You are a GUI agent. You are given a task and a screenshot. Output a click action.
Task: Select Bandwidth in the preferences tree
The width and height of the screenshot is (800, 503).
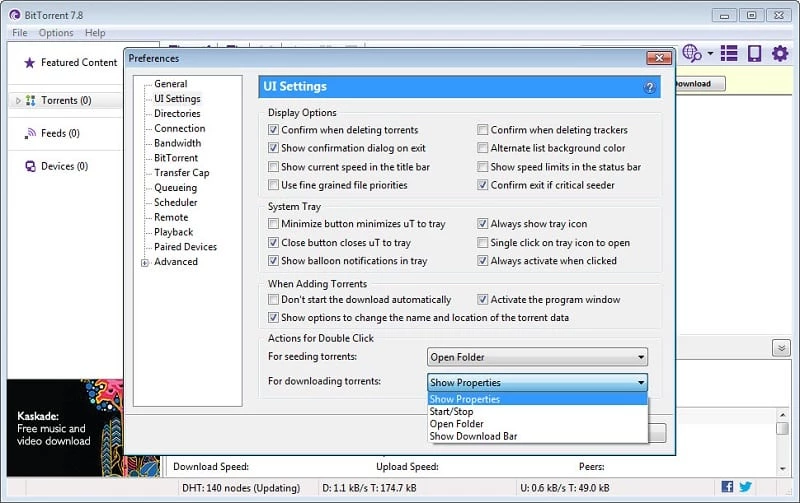177,143
